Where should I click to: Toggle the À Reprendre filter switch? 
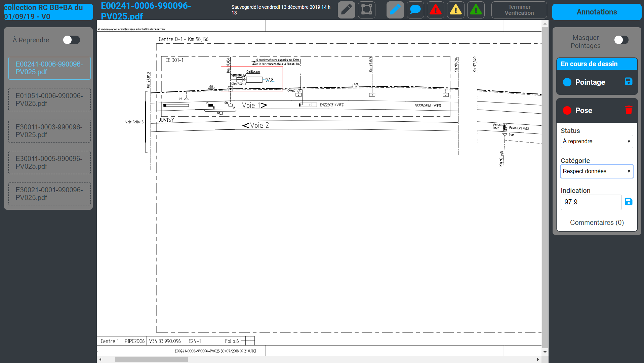click(x=71, y=40)
